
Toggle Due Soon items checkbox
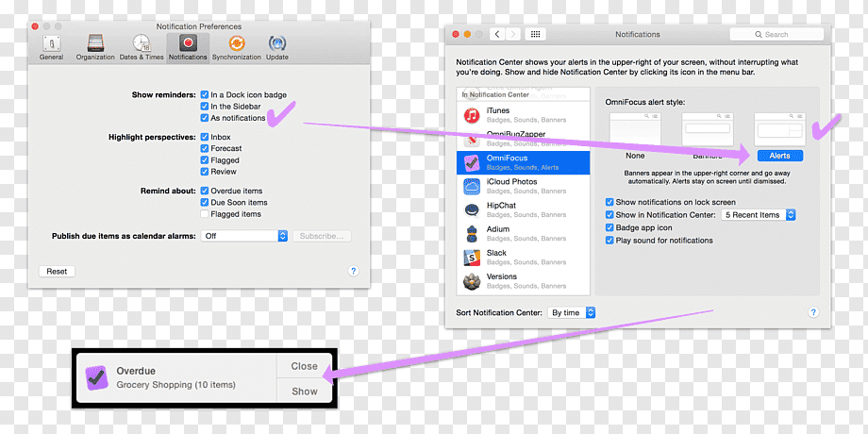[x=205, y=203]
